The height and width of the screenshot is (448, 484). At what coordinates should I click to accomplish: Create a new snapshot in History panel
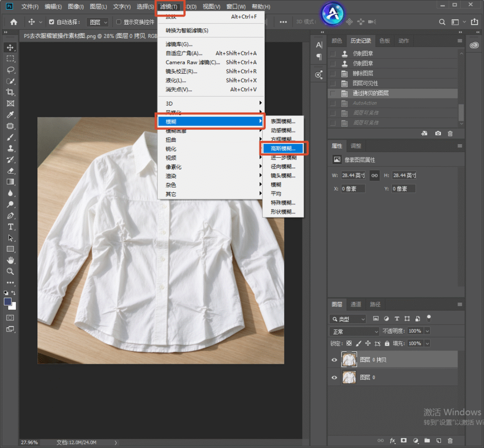click(x=438, y=133)
